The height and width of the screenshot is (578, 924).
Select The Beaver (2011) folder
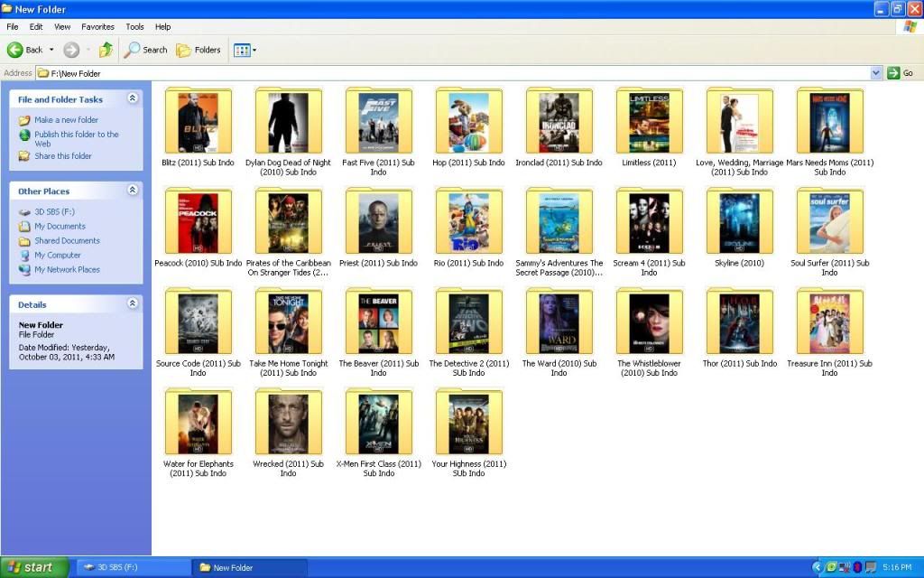378,332
